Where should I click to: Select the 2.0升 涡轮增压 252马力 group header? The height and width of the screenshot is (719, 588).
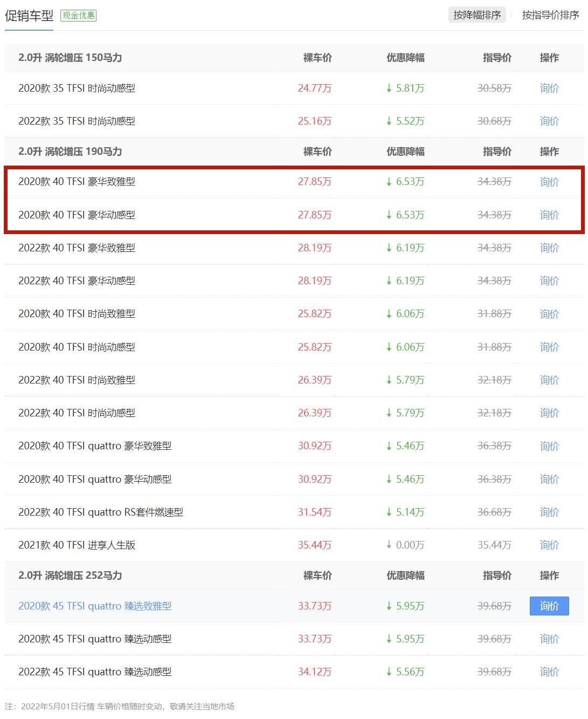tap(70, 576)
